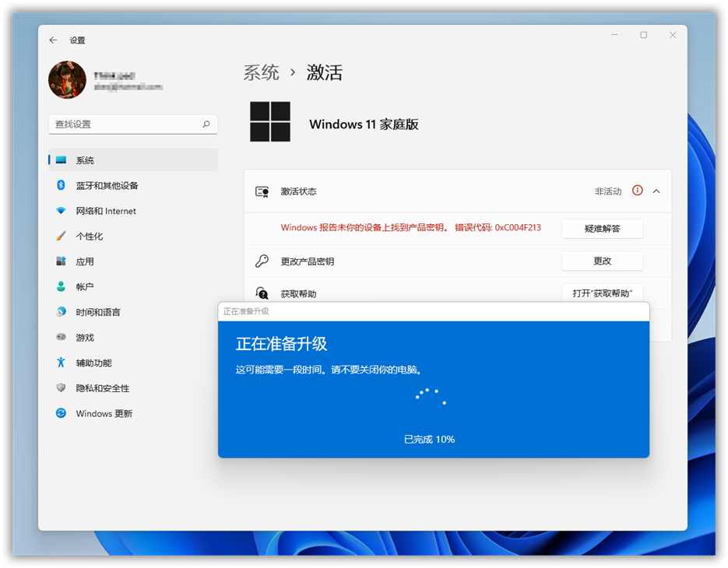
Task: Click the 激活 breadcrumb title
Action: pyautogui.click(x=324, y=73)
